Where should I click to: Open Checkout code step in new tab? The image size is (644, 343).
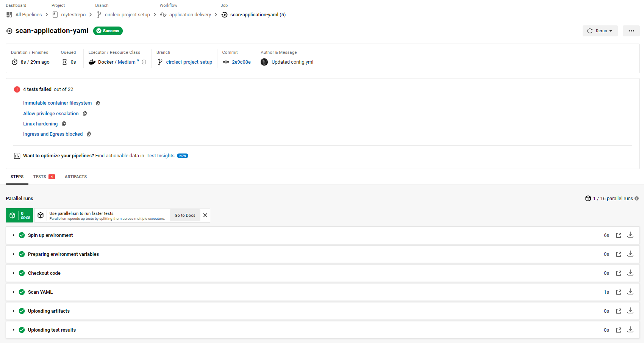619,273
